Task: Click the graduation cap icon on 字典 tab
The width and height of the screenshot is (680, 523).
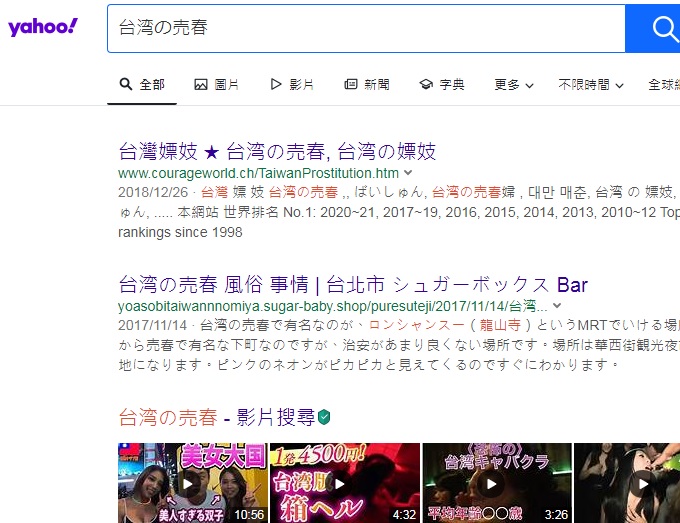Action: (x=426, y=85)
